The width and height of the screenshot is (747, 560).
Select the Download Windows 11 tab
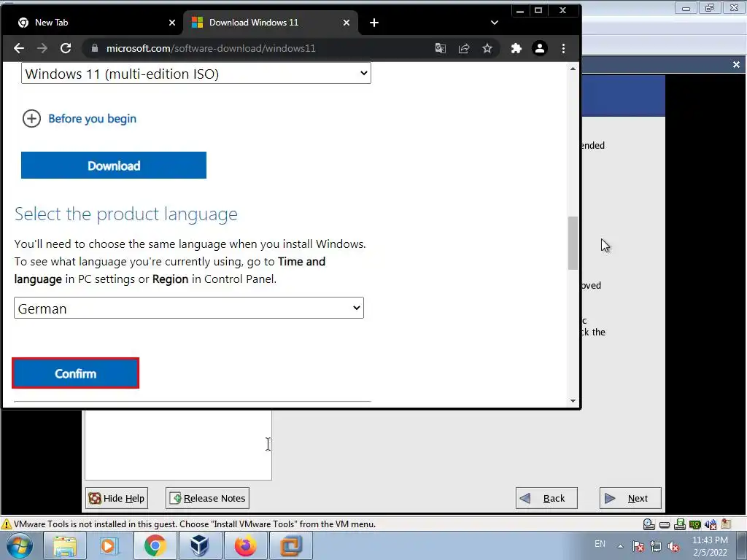tap(270, 23)
